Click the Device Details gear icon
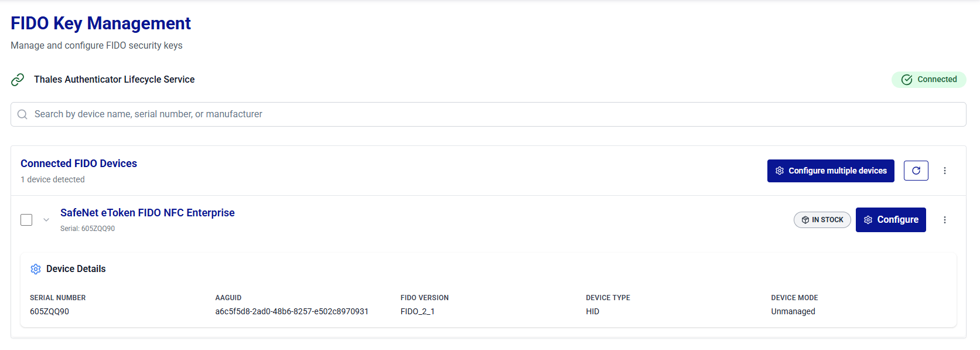Image resolution: width=980 pixels, height=350 pixels. tap(36, 269)
